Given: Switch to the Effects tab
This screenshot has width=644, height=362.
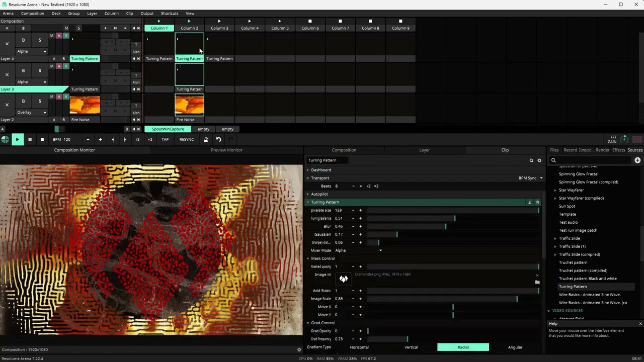Looking at the screenshot, I should pos(618,150).
